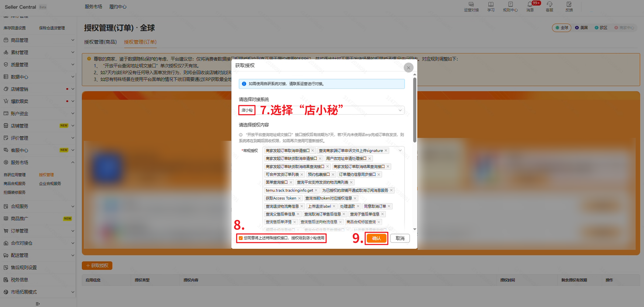Screen dimensions: 644x307
Task: Remove the 面单查询接口 tag
Action: pyautogui.click(x=291, y=182)
